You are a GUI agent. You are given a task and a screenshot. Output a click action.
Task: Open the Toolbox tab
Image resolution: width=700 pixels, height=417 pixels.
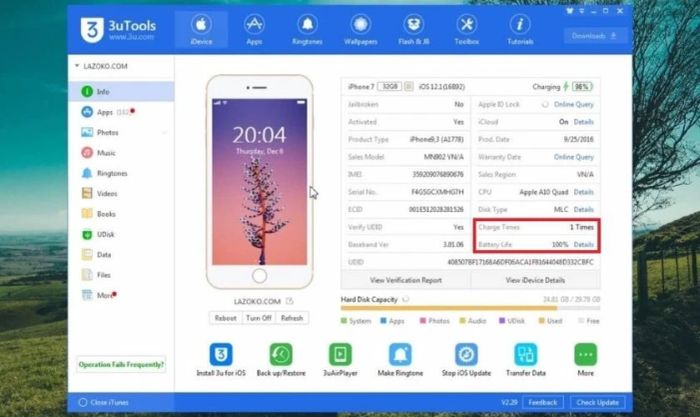[467, 29]
